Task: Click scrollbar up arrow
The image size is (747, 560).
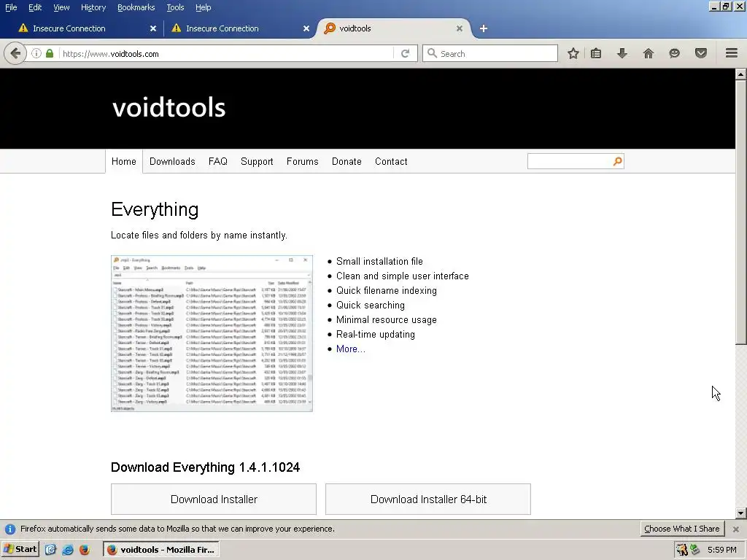Action: pyautogui.click(x=741, y=74)
